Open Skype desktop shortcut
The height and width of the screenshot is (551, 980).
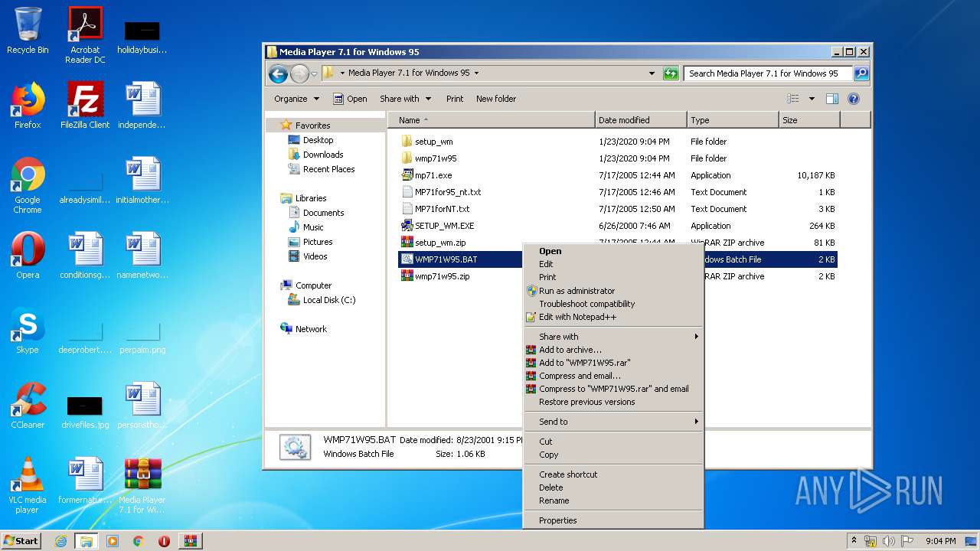28,331
